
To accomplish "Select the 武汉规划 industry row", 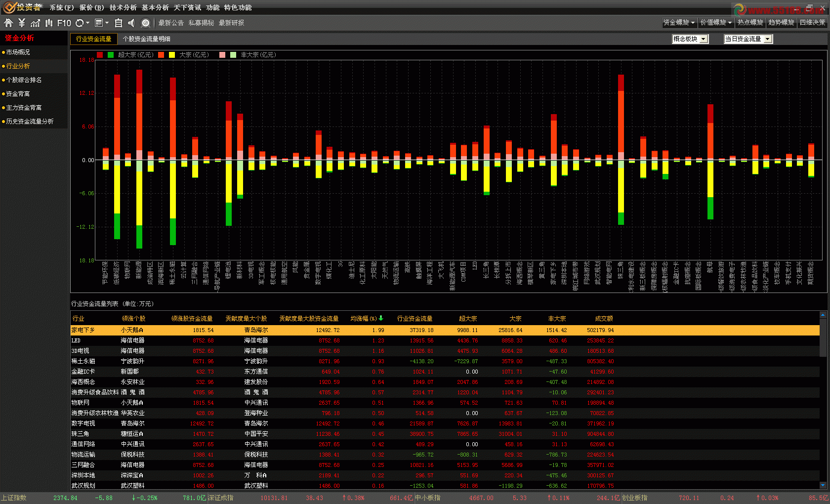I will pos(445,486).
